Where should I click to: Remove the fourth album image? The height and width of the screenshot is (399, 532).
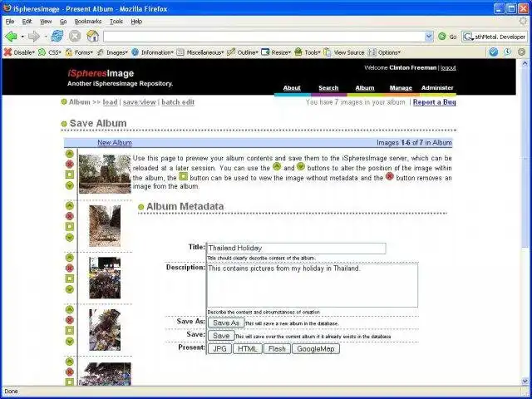70,320
